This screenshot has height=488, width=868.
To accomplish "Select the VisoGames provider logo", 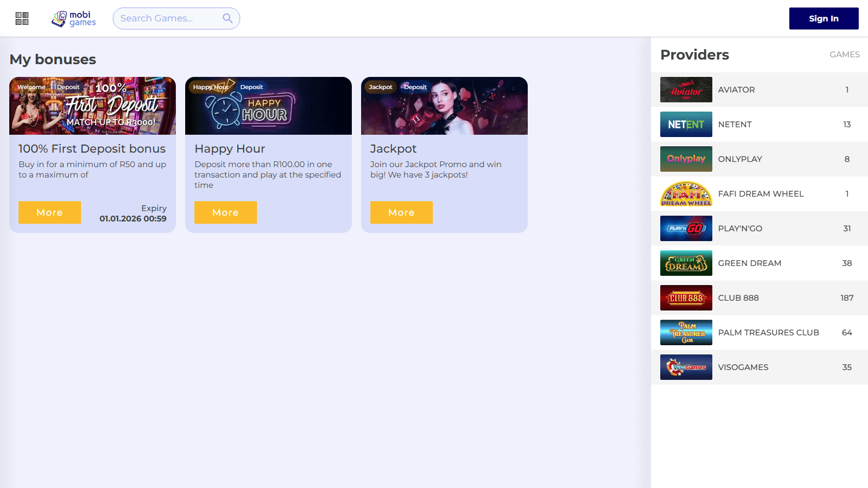I will tap(686, 367).
